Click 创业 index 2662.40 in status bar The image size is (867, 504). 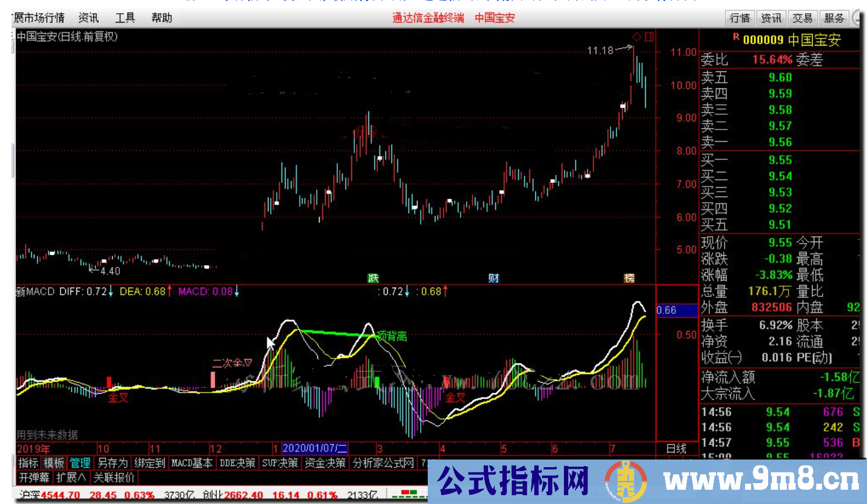coord(243,495)
